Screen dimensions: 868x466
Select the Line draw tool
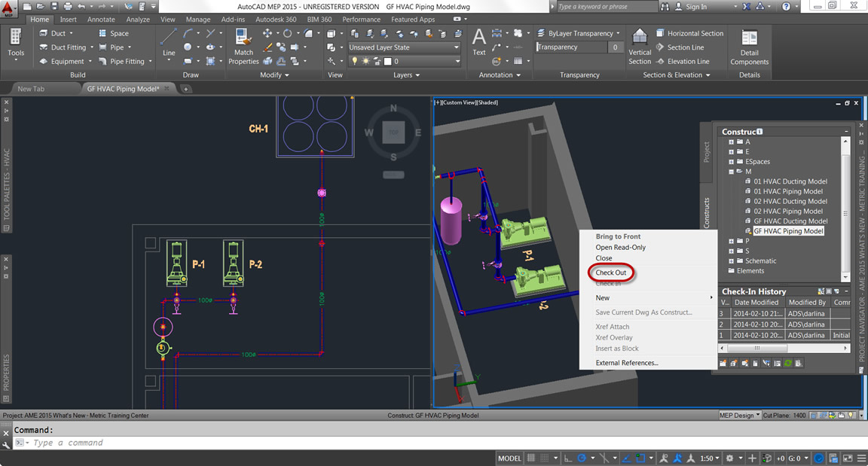pos(169,43)
